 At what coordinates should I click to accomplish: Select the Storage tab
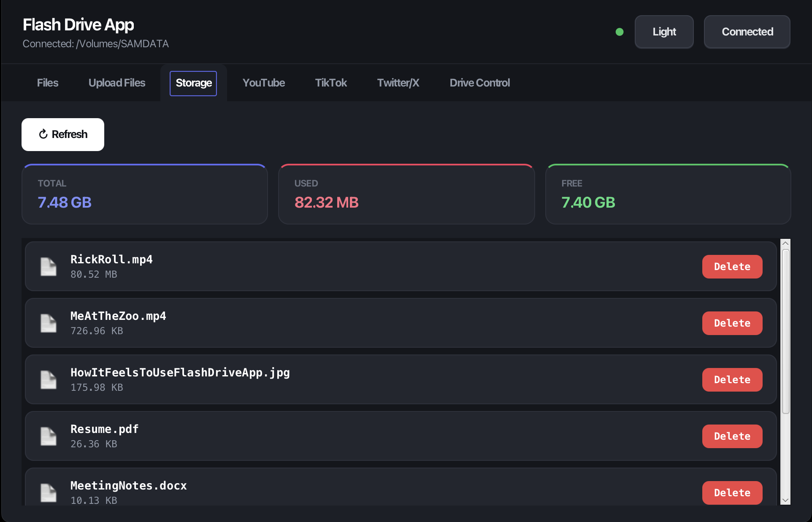click(193, 83)
